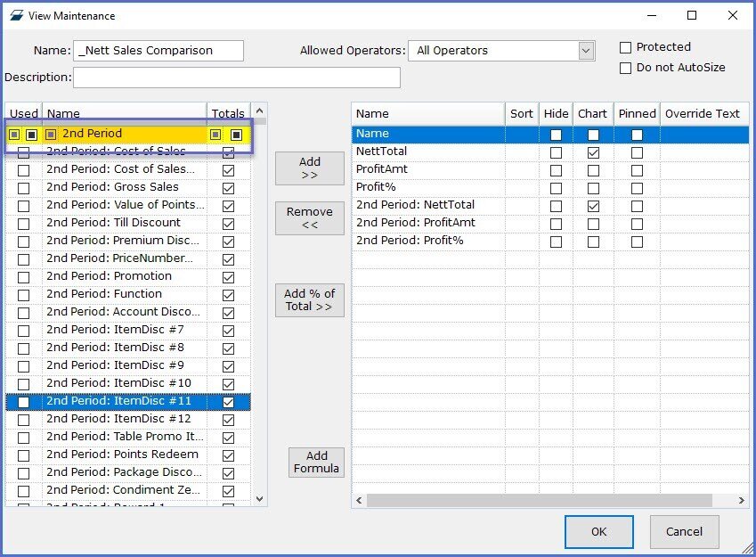Click rightmost square icon in 2nd Period header
The image size is (756, 557).
(x=237, y=135)
